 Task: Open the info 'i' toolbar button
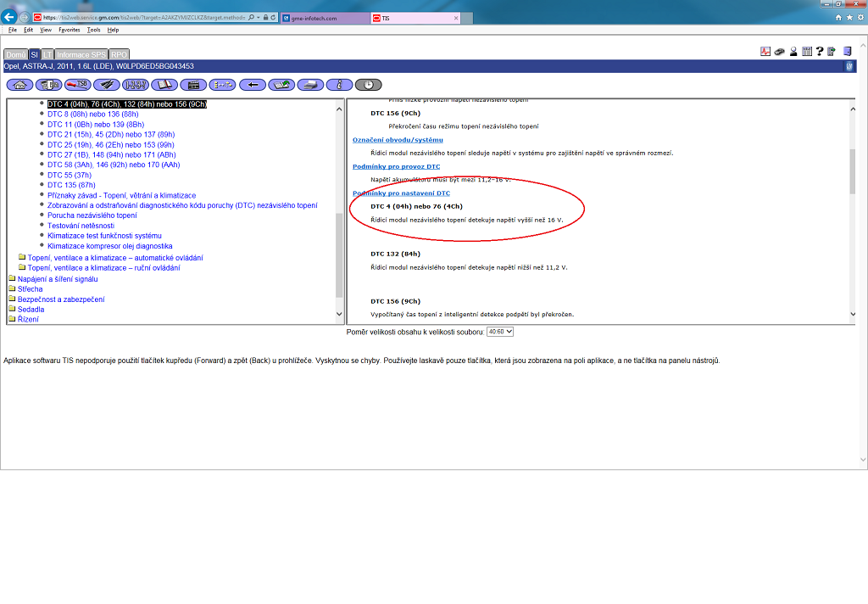click(x=339, y=84)
